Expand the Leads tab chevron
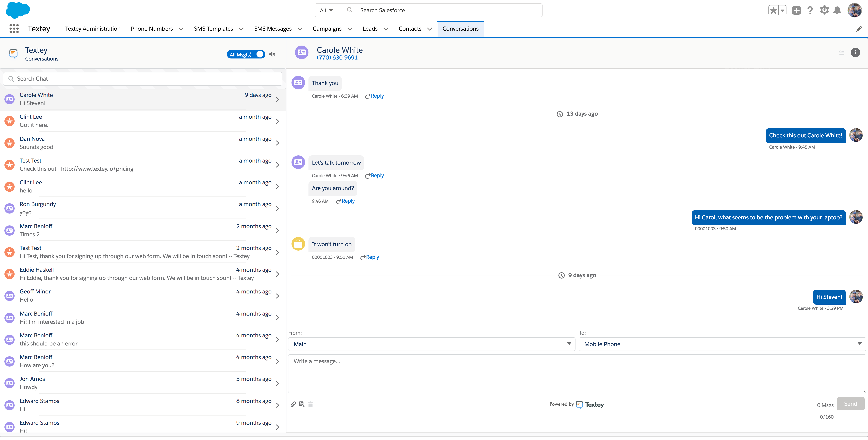The image size is (868, 440). point(385,29)
